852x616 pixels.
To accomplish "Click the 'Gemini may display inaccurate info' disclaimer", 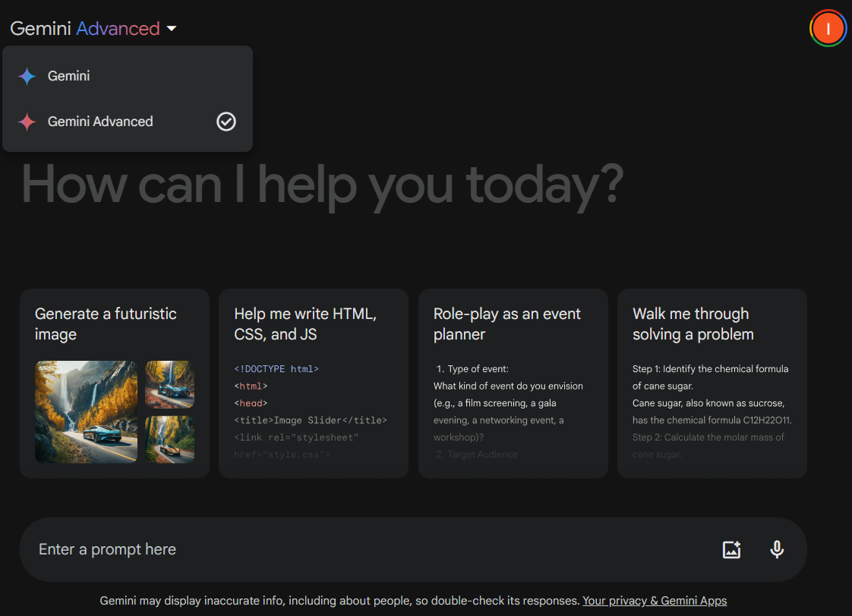I will 339,601.
